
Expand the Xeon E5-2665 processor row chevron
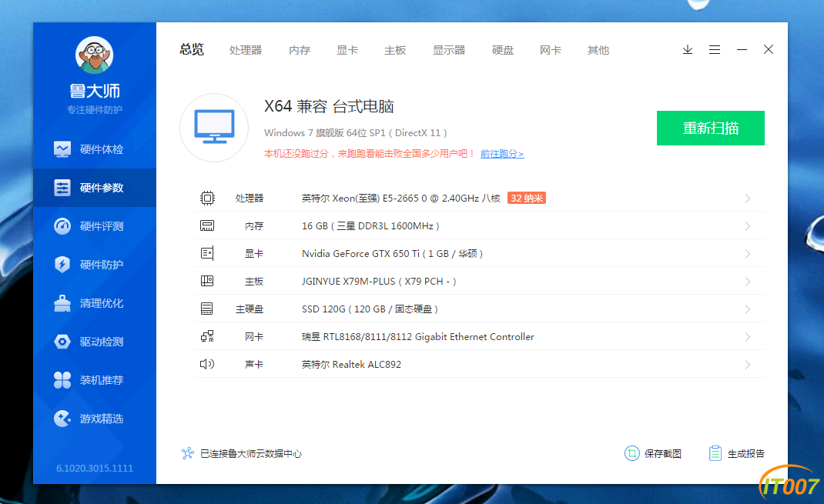click(747, 199)
